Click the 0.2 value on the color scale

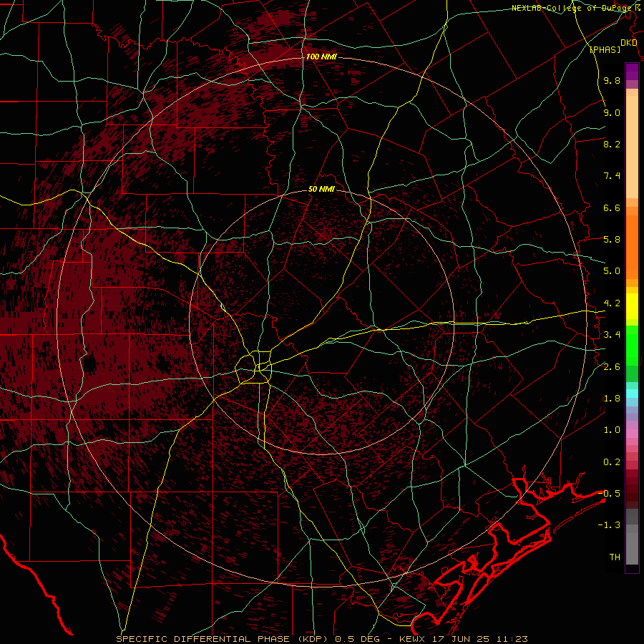pyautogui.click(x=612, y=462)
